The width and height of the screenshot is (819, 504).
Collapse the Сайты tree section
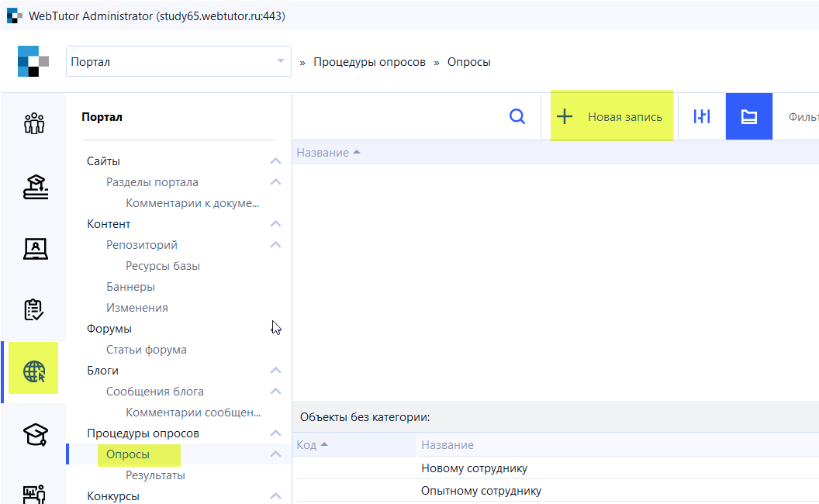[x=275, y=161]
